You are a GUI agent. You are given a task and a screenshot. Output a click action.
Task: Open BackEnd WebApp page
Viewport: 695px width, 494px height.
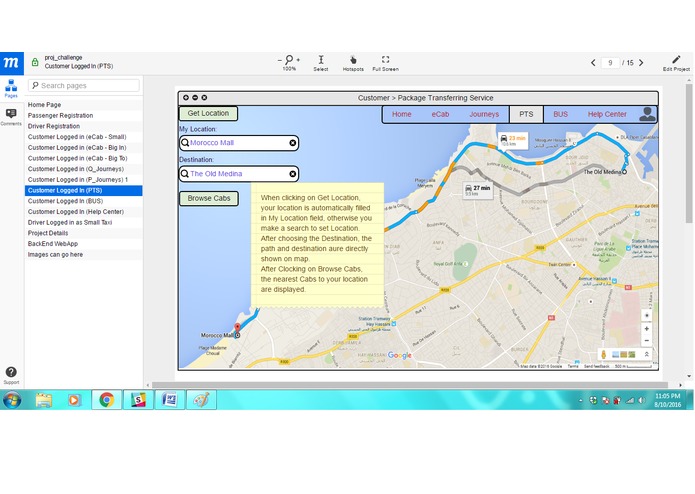coord(83,244)
